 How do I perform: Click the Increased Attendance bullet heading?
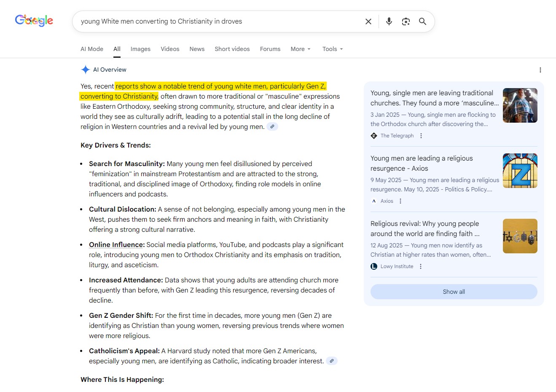pos(126,280)
